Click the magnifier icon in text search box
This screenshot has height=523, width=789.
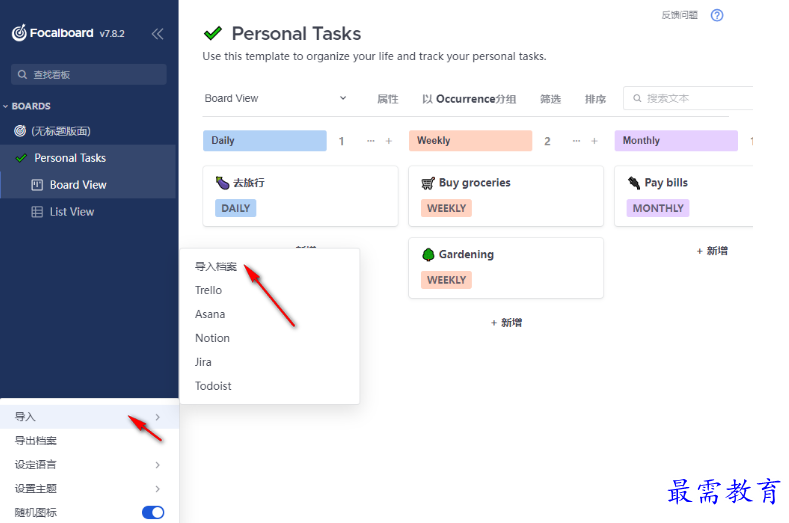coord(637,98)
